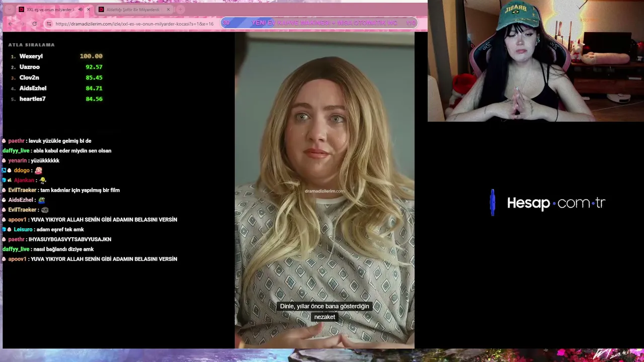644x362 pixels.
Task: Click the emote in ddogo's message
Action: pyautogui.click(x=38, y=170)
